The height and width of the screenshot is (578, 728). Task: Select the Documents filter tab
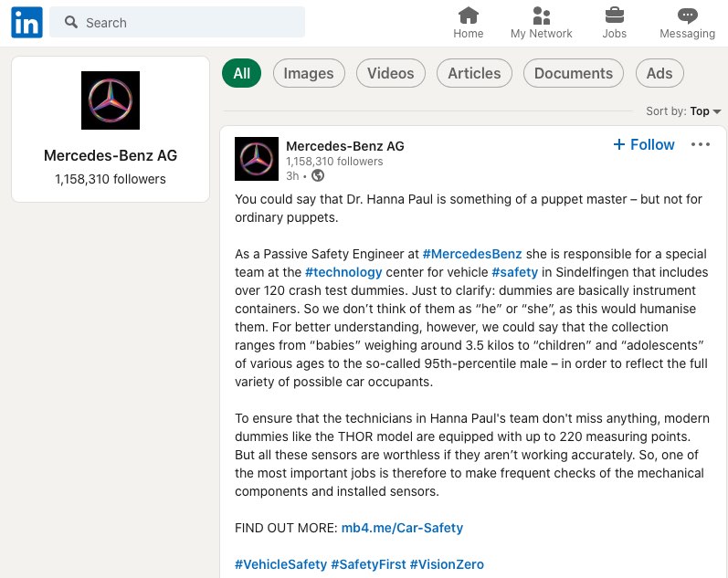[x=574, y=73]
